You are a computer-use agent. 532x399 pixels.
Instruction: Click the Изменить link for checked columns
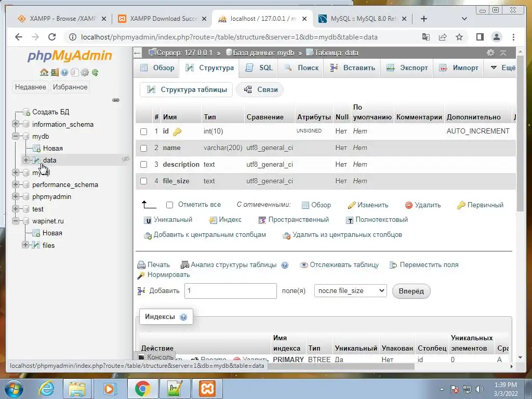[x=368, y=205]
